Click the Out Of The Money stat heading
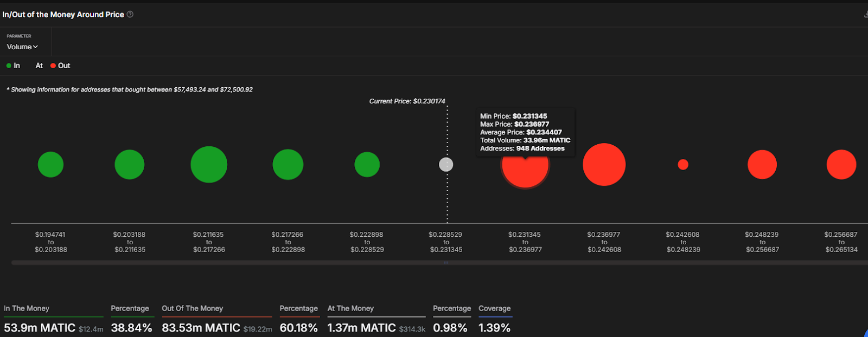Screen dimensions: 868x337 [193, 308]
